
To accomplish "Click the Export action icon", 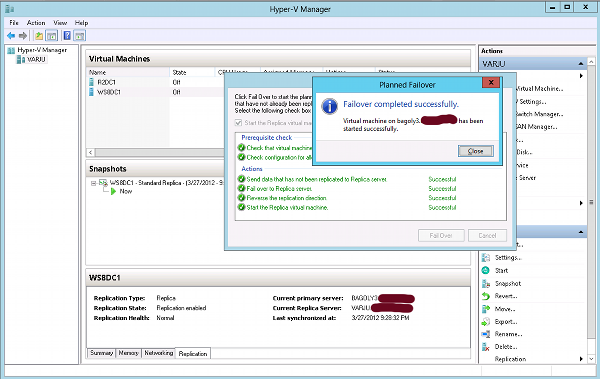I will click(486, 322).
